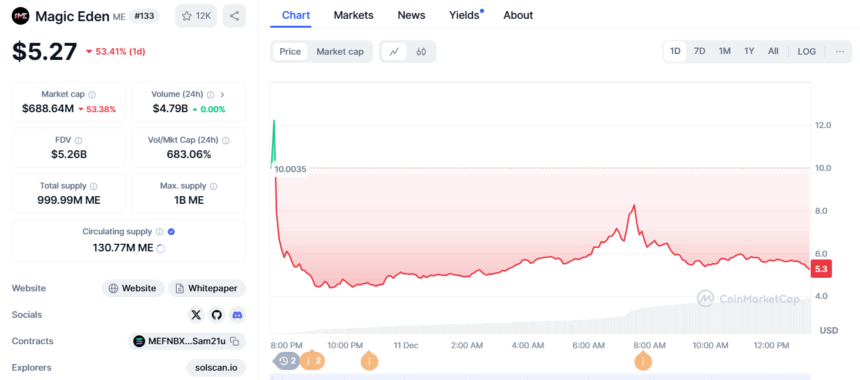Set chart range to 1D
This screenshot has width=860, height=380.
pos(675,52)
